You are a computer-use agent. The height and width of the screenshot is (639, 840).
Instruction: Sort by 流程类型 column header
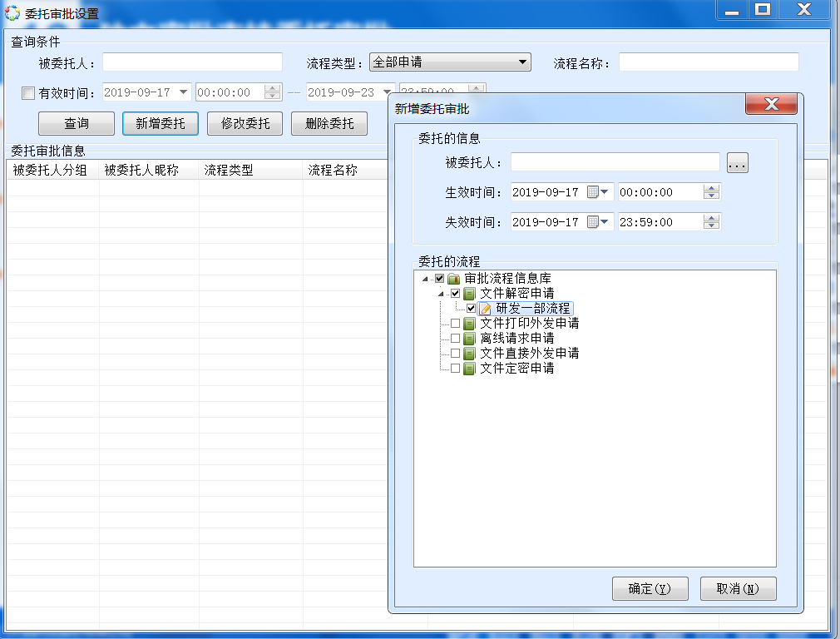250,170
